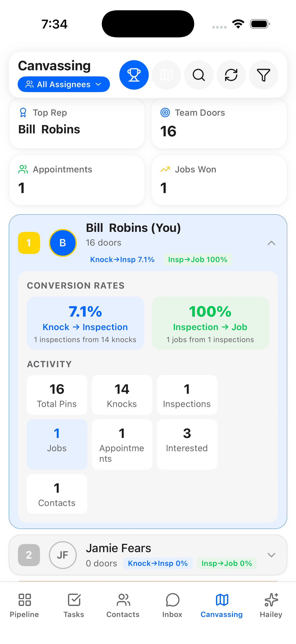Tap the Knock→Insp 0% badge
Image resolution: width=296 pixels, height=644 pixels.
point(158,563)
